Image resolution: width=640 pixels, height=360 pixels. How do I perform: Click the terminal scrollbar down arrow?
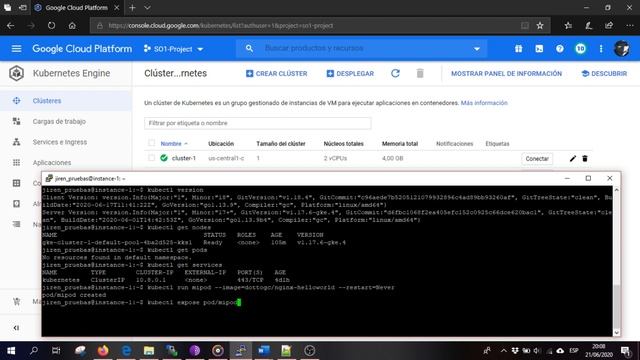point(616,333)
